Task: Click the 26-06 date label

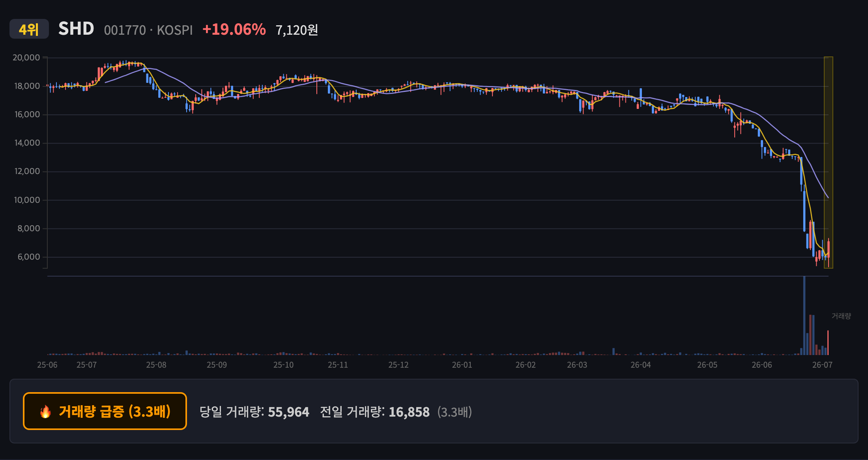Action: (x=762, y=365)
